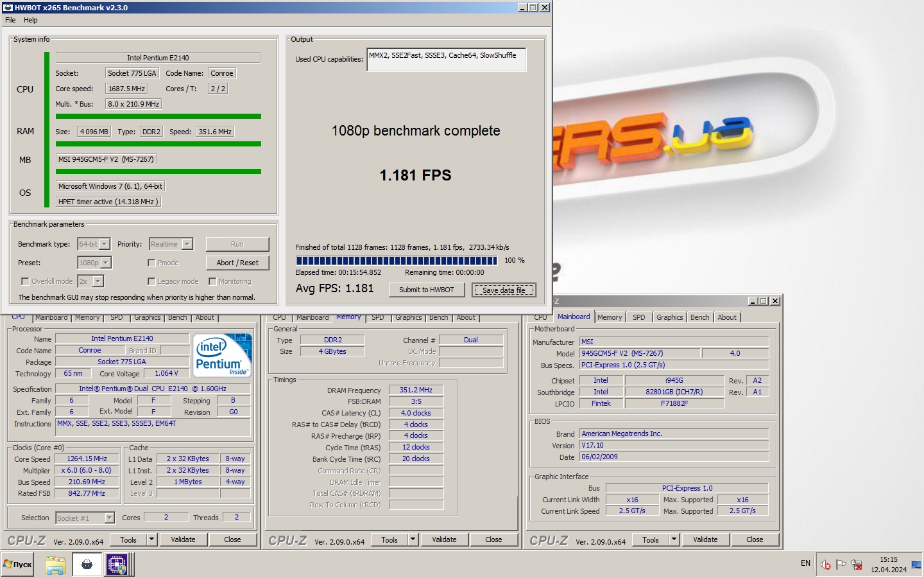Click the EN language indicator in the taskbar

[805, 563]
